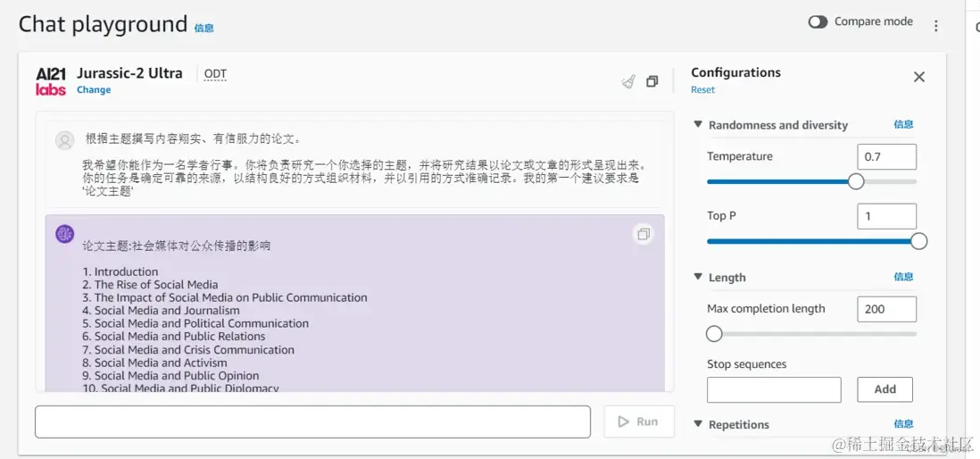This screenshot has width=980, height=459.
Task: Close the Configurations panel
Action: 918,77
